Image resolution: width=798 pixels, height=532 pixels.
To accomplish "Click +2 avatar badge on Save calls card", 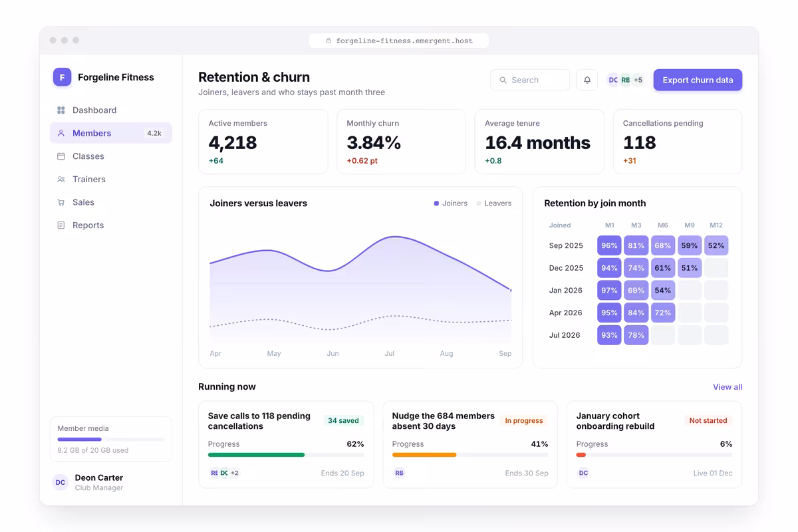I will point(235,473).
